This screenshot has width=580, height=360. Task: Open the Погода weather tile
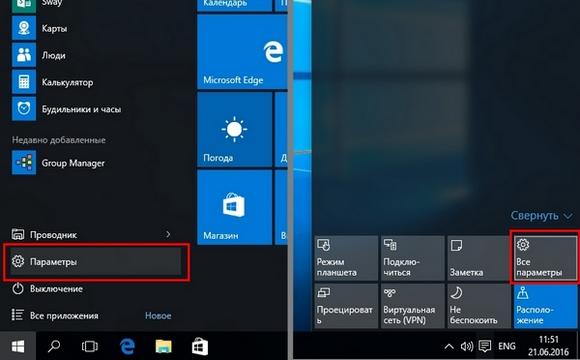pos(235,129)
